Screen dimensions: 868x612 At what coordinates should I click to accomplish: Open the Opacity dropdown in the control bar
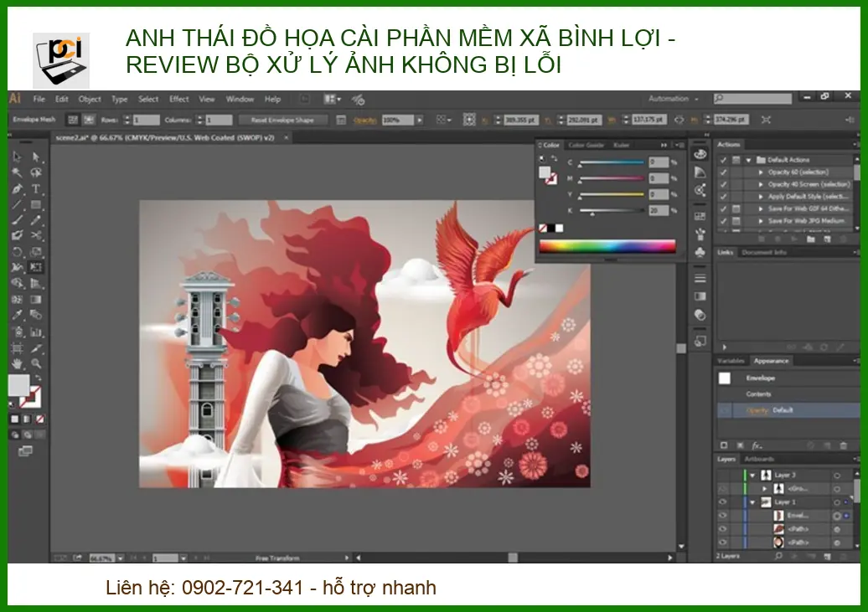[419, 119]
